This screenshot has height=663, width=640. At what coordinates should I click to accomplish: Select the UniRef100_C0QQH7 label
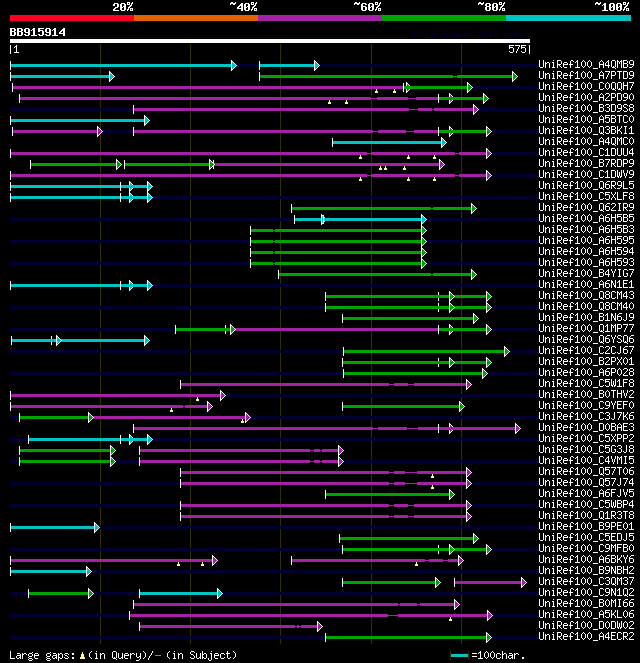(x=586, y=86)
